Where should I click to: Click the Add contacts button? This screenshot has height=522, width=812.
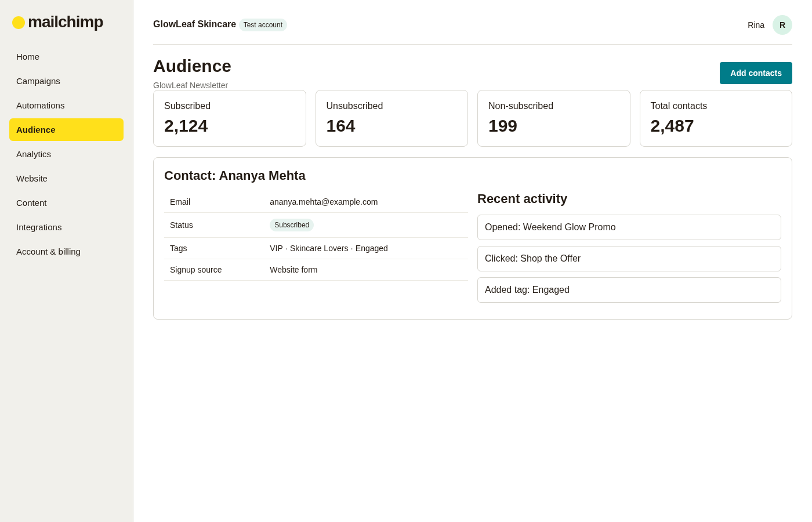(756, 73)
